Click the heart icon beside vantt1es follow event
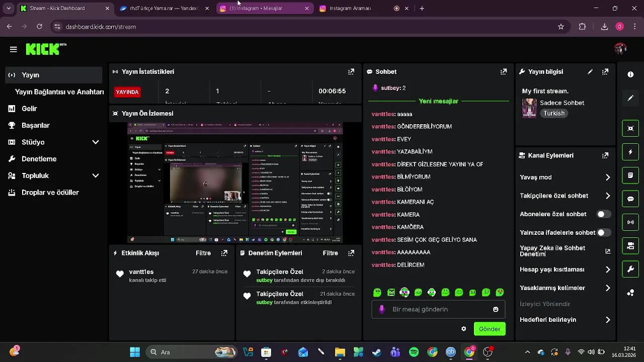 (120, 274)
